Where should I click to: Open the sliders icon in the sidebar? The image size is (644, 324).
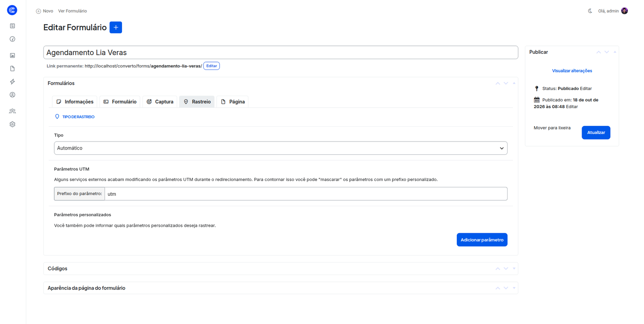(12, 26)
